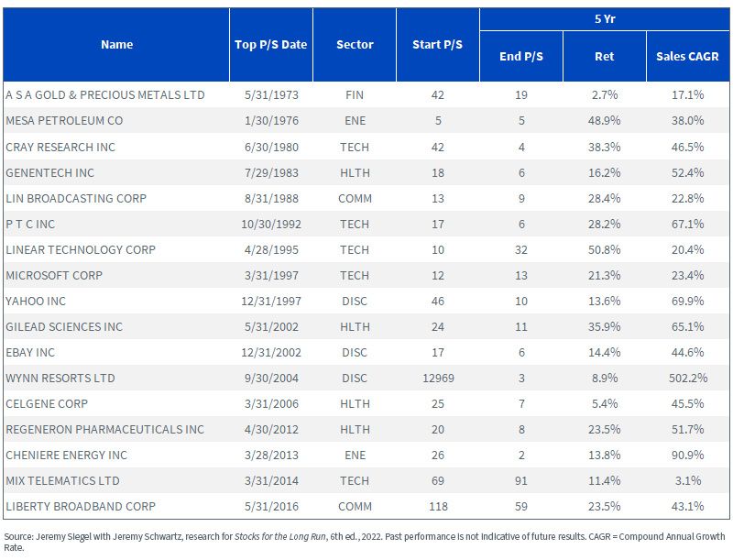Select the A S A Gold & Precious Metals row name
The image size is (733, 560).
tap(105, 95)
